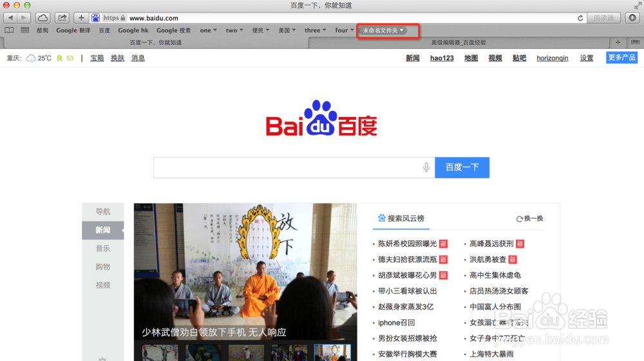Go forward with the Safari forward arrow
The width and height of the screenshot is (644, 361).
pyautogui.click(x=23, y=17)
